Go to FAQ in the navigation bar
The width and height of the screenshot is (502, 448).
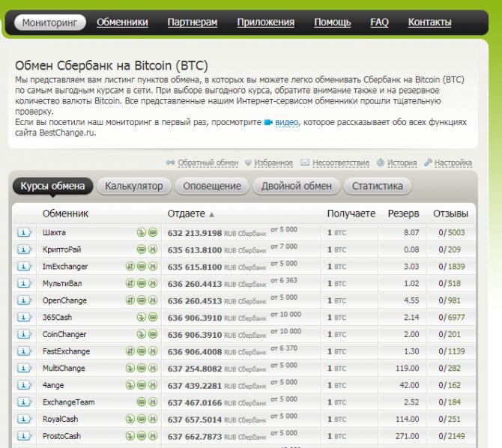pyautogui.click(x=379, y=22)
